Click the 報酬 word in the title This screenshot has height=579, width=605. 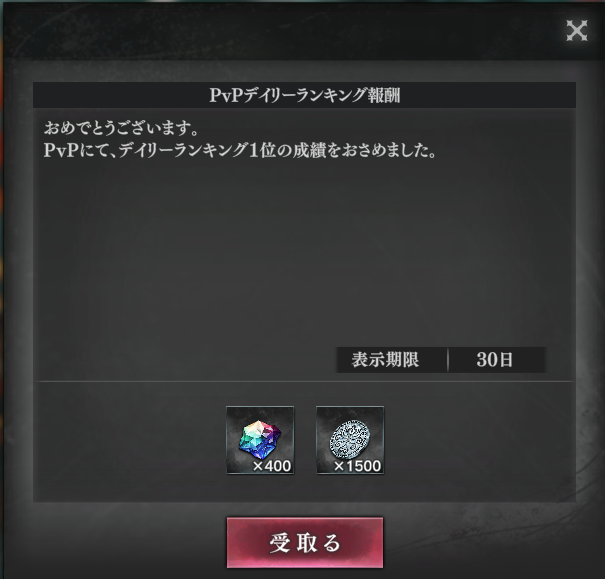(x=384, y=95)
